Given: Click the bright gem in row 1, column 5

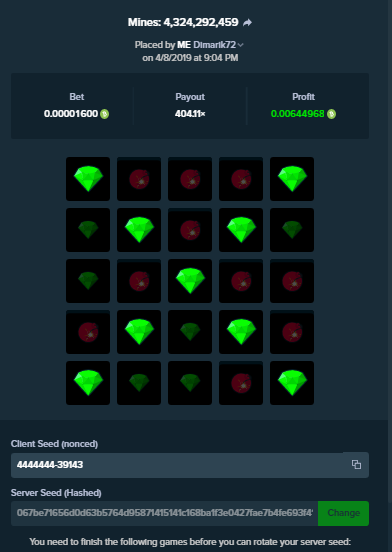Looking at the screenshot, I should (292, 179).
